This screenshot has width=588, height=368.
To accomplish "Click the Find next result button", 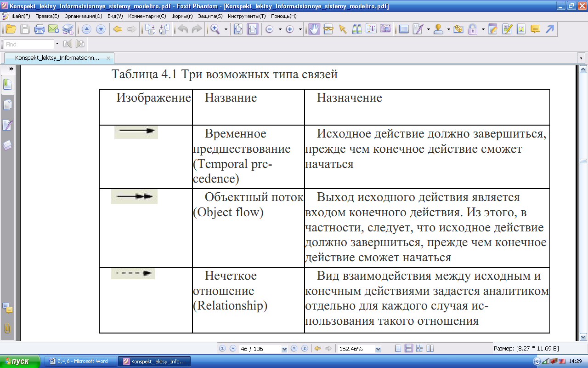I will point(80,44).
